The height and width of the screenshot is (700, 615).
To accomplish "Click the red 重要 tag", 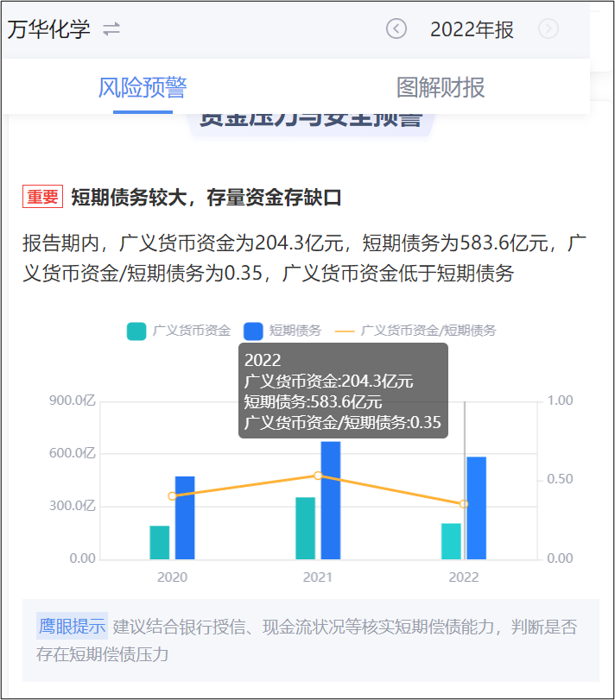I will [x=43, y=197].
